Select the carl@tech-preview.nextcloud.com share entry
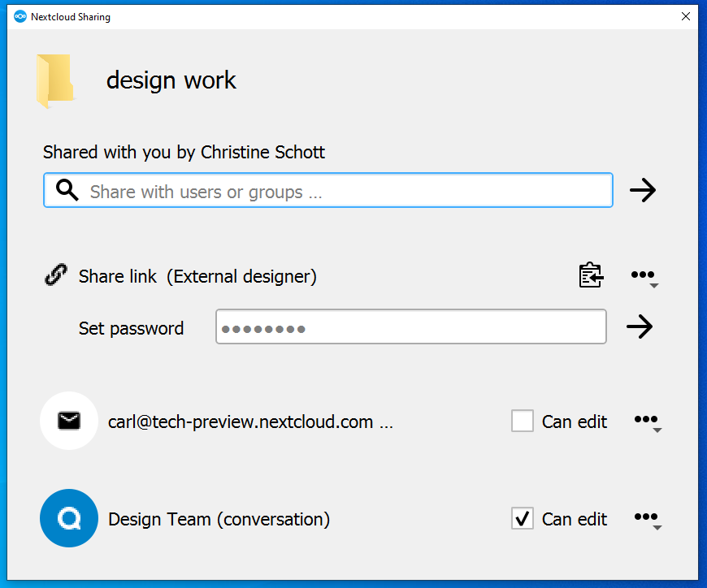Image resolution: width=707 pixels, height=588 pixels. [250, 422]
